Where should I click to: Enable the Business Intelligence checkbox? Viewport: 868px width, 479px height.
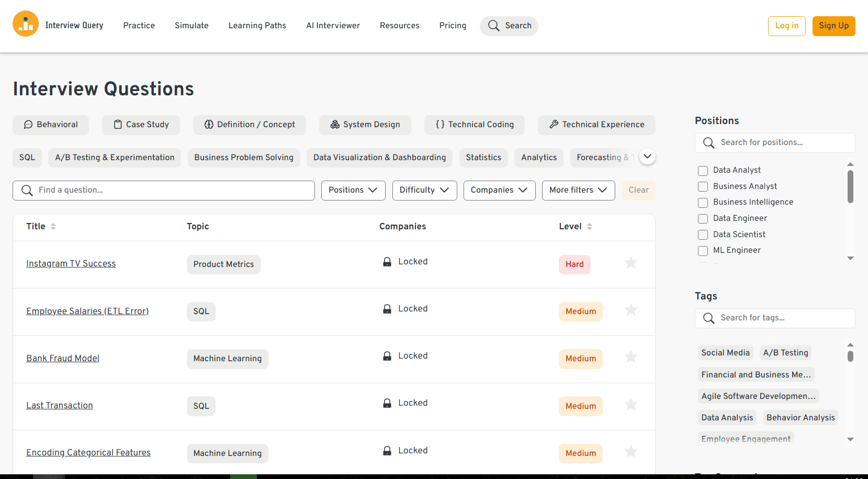tap(703, 203)
